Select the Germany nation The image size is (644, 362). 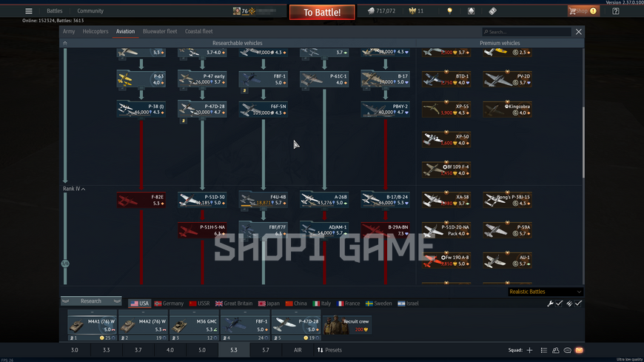tap(169, 304)
